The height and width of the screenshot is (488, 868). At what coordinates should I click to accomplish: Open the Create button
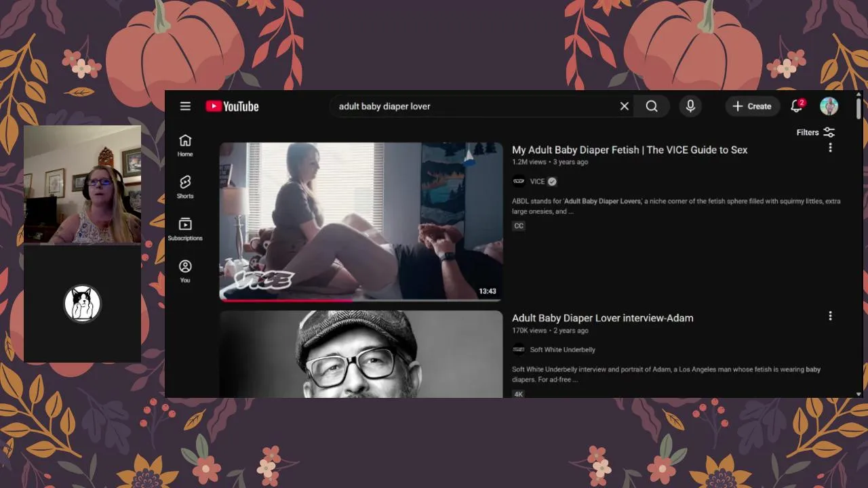pyautogui.click(x=752, y=106)
